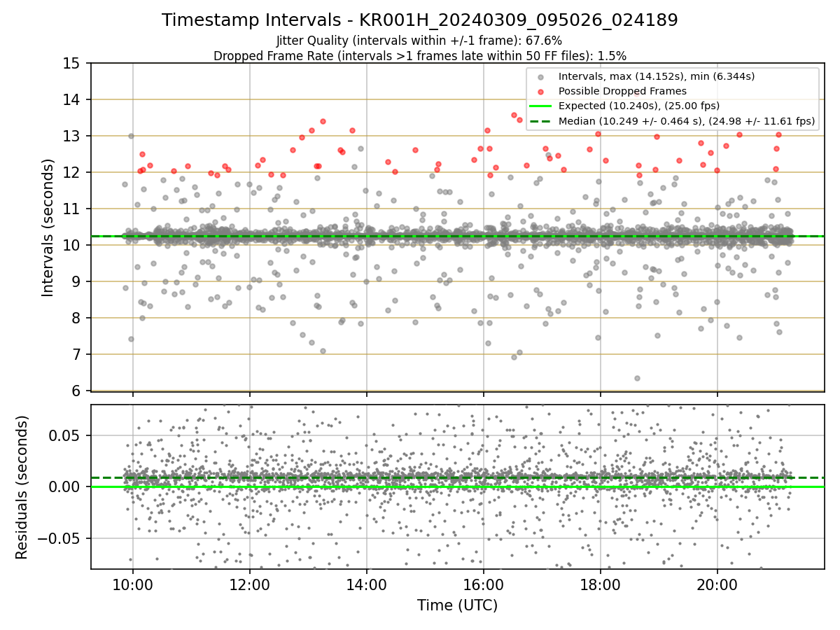
Task: Click legend entry 'Possible Dropped Frames'
Action: pos(622,91)
